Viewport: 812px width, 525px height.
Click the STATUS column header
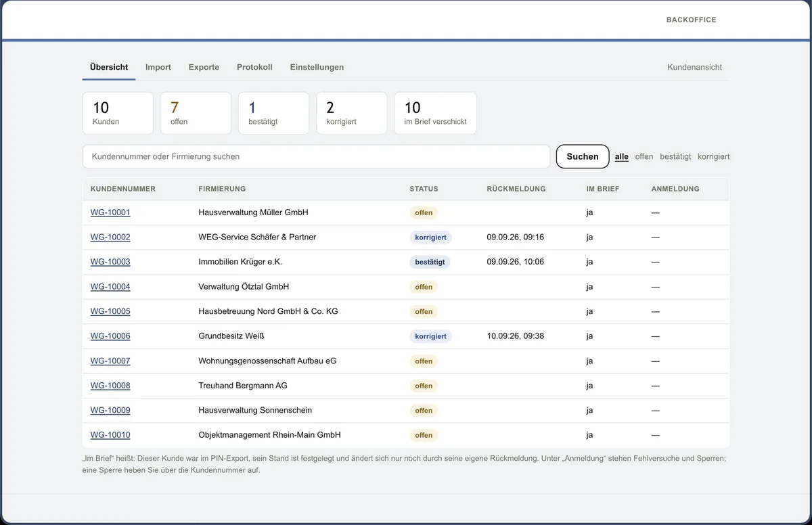tap(424, 189)
